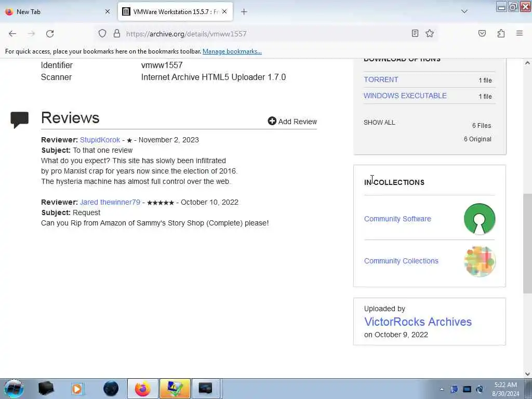
Task: Open the Manage bookmarks link
Action: tap(232, 51)
